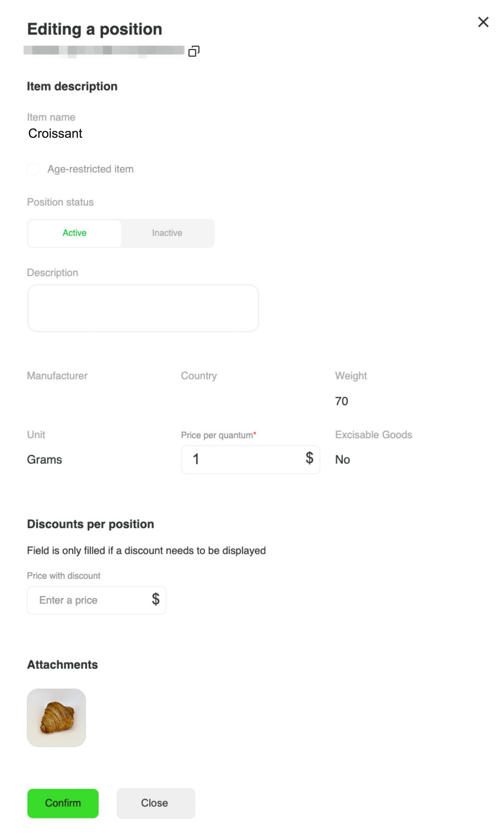Click the Country field label
Image resolution: width=504 pixels, height=836 pixels.
tap(199, 376)
